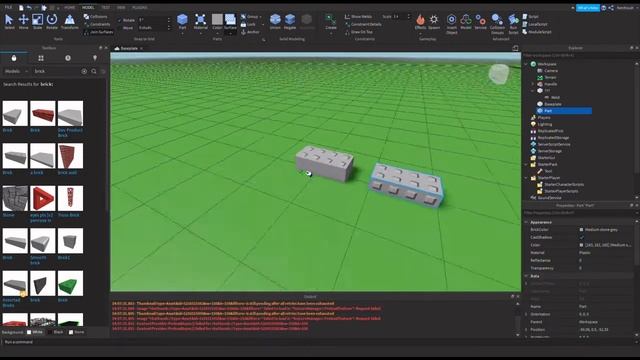Click the search magnifier icon in Toolbox
This screenshot has width=640, height=360.
pos(94,71)
